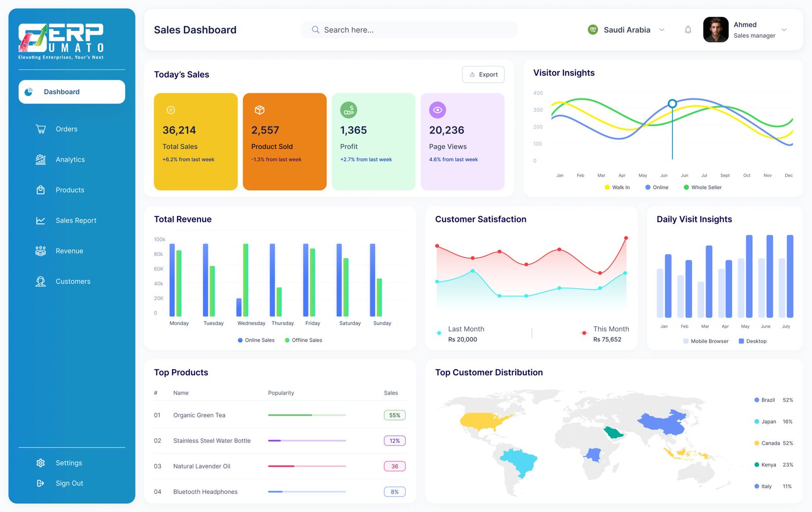
Task: Click the Japan legend color dot
Action: (x=757, y=422)
